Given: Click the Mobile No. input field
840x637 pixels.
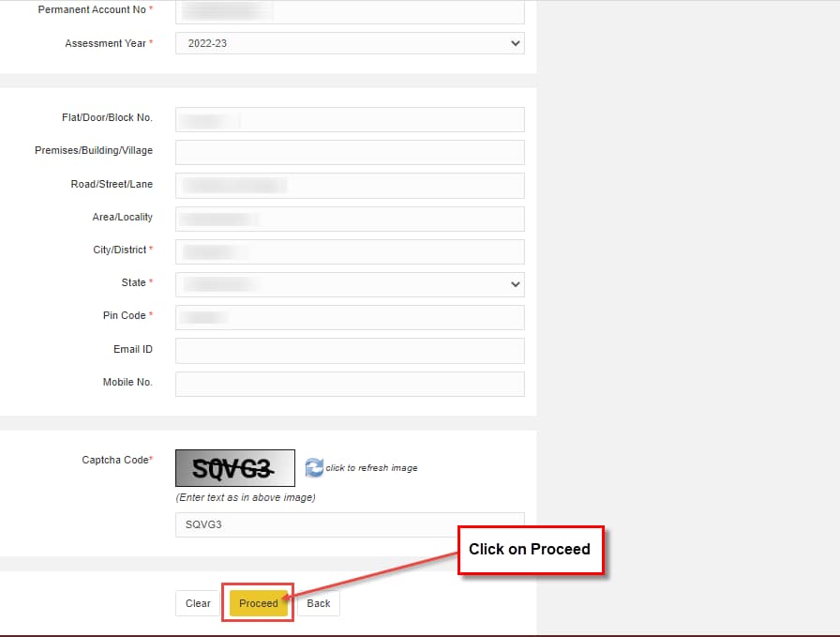Looking at the screenshot, I should 350,384.
